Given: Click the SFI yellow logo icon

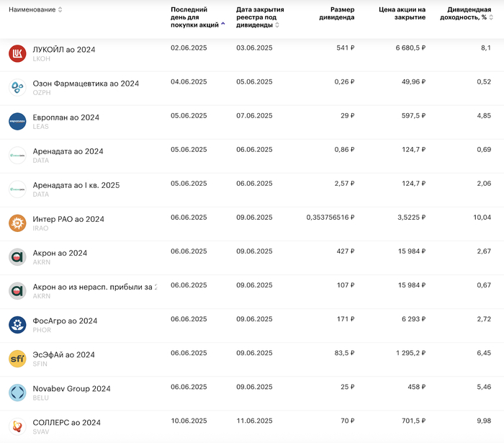Looking at the screenshot, I should tap(17, 359).
